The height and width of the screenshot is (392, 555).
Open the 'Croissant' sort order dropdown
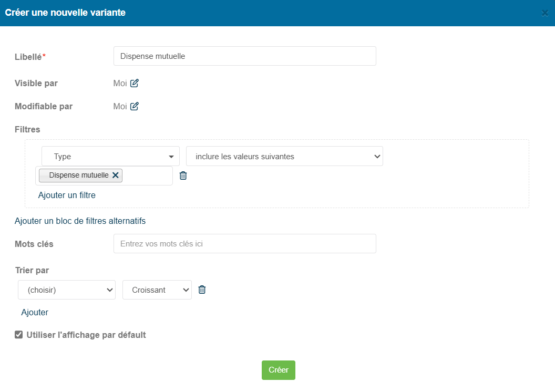tap(157, 290)
